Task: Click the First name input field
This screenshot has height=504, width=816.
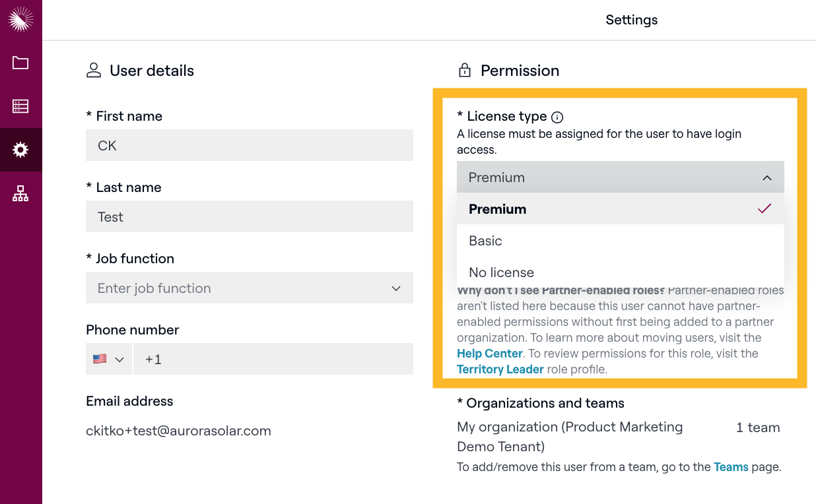Action: coord(249,146)
